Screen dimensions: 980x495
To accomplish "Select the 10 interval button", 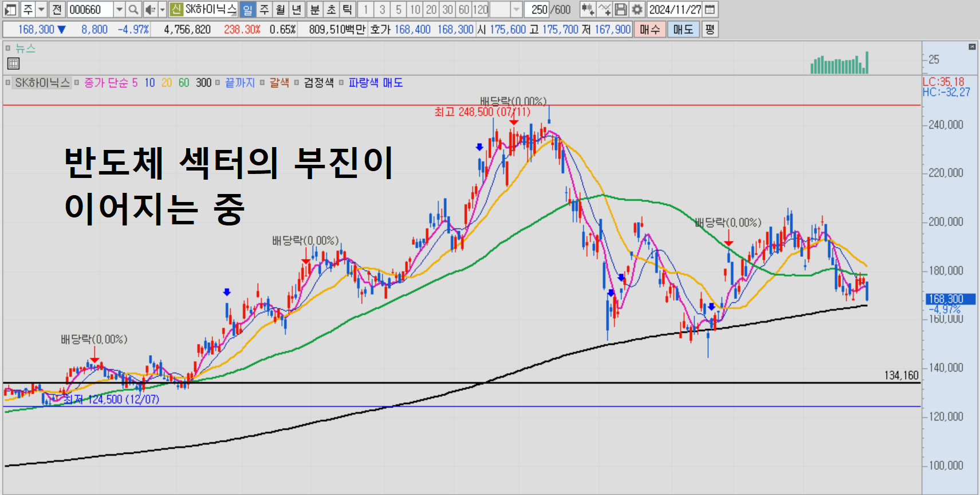I will pyautogui.click(x=415, y=9).
